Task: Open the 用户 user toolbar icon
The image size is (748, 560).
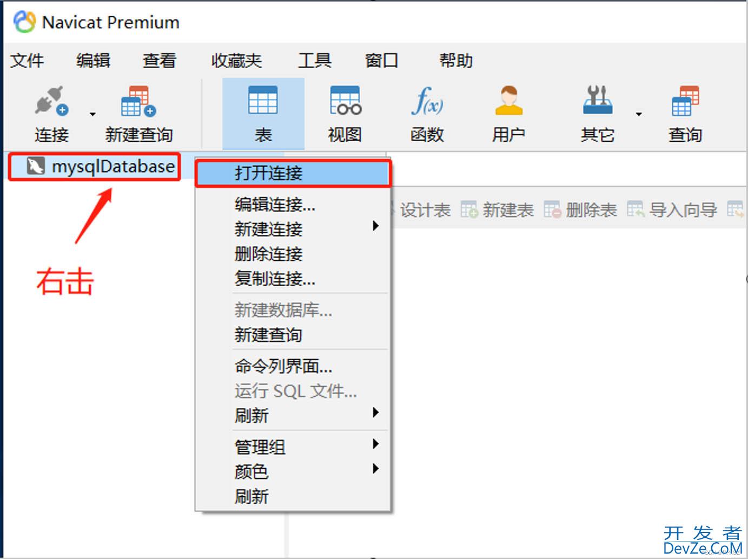Action: (508, 101)
